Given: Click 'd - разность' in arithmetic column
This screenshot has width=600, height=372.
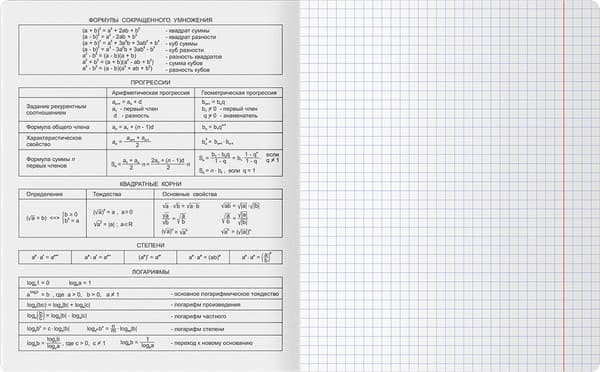Looking at the screenshot, I should click(131, 116).
